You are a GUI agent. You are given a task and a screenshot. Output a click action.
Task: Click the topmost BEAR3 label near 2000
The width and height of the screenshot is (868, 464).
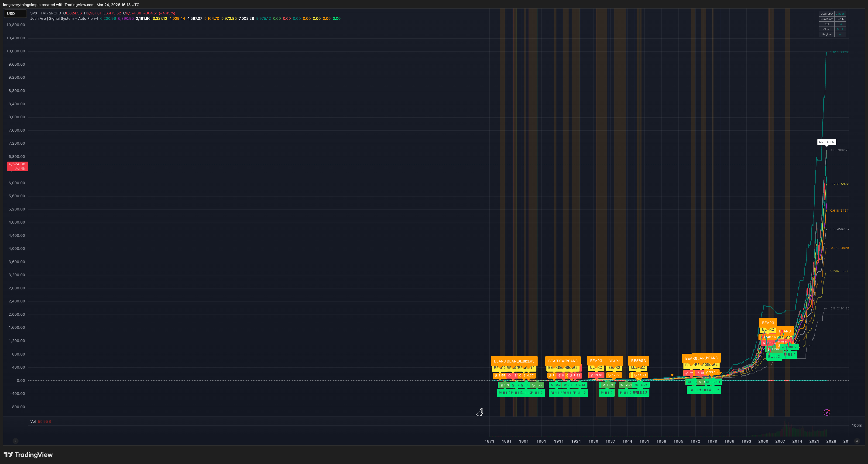click(x=768, y=323)
